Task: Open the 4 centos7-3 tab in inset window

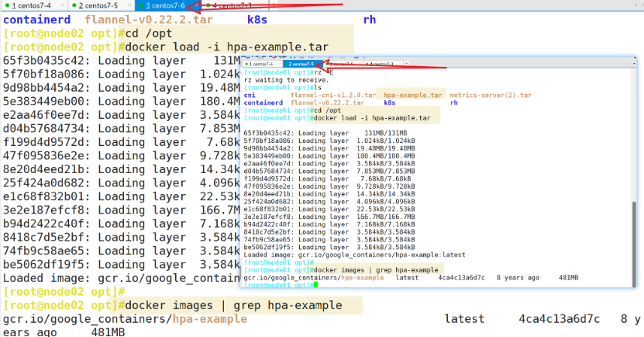Action: coord(382,64)
